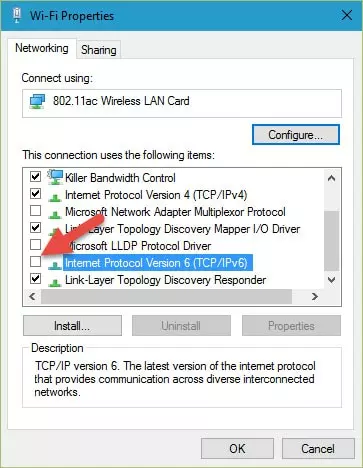Click the IPv4 protocol network icon

pos(55,198)
